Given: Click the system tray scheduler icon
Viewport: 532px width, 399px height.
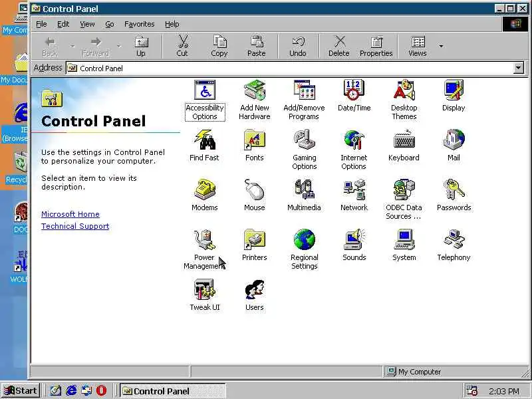Looking at the screenshot, I should coord(471,391).
